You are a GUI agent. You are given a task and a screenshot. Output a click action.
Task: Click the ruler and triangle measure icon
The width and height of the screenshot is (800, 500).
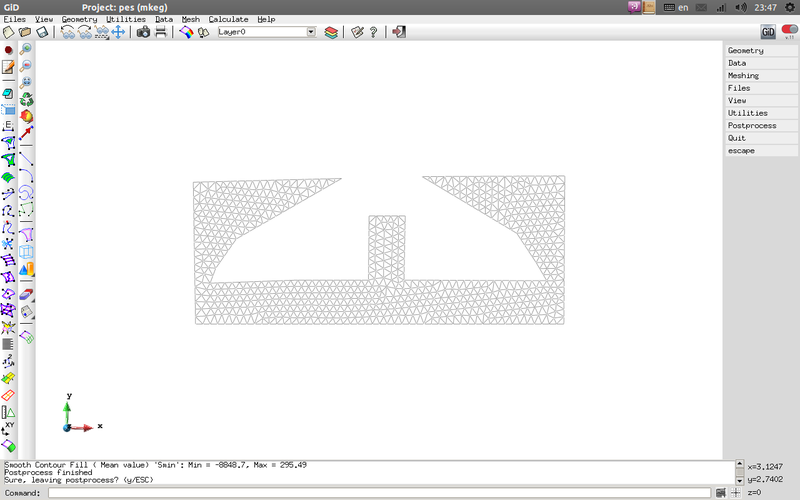click(x=8, y=412)
